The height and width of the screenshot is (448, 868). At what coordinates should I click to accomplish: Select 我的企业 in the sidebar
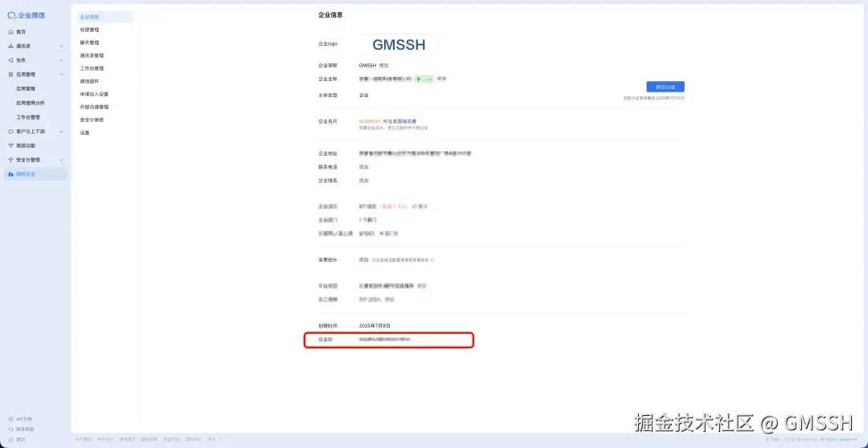pyautogui.click(x=35, y=174)
